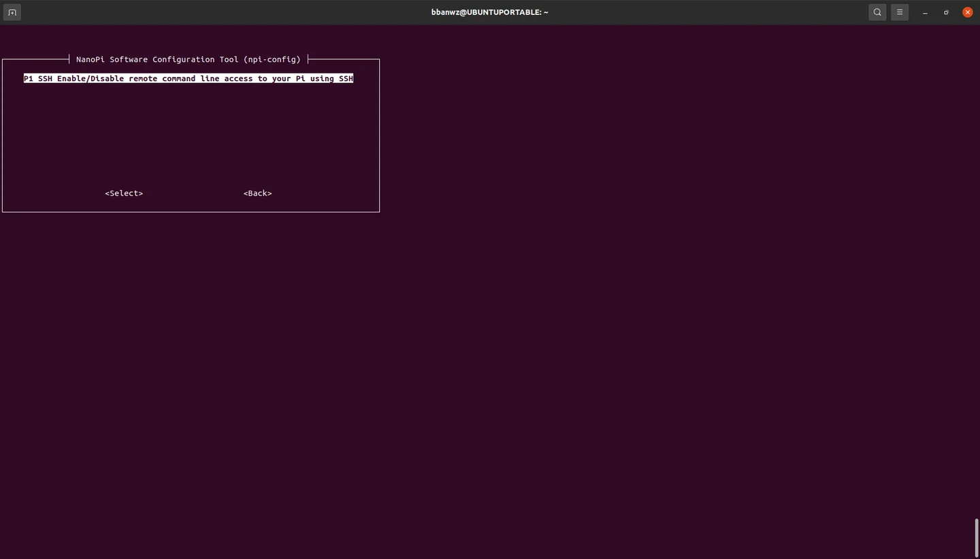980x559 pixels.
Task: Open a new terminal tab
Action: click(12, 12)
